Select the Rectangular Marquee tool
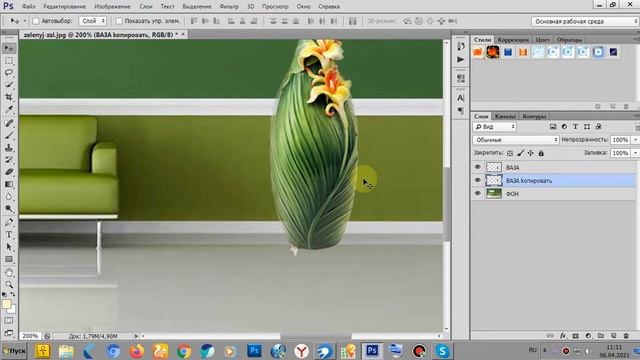 [9, 60]
